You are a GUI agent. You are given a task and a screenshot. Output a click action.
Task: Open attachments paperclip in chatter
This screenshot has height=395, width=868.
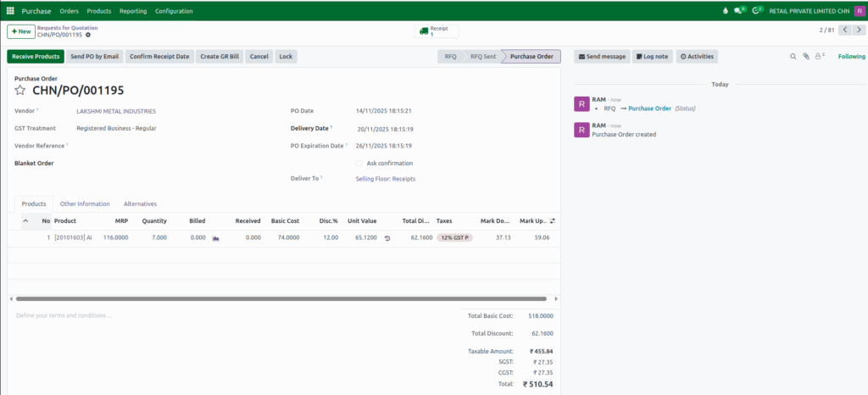point(806,57)
